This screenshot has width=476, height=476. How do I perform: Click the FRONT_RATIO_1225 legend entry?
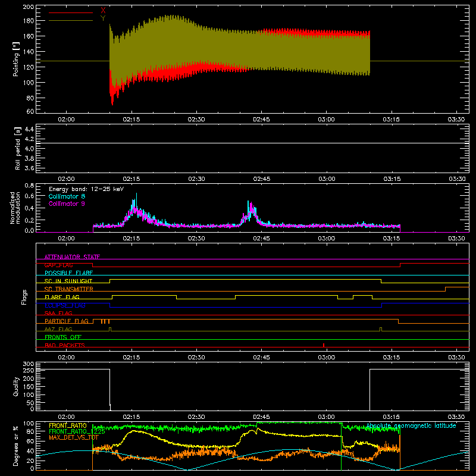pos(77,431)
